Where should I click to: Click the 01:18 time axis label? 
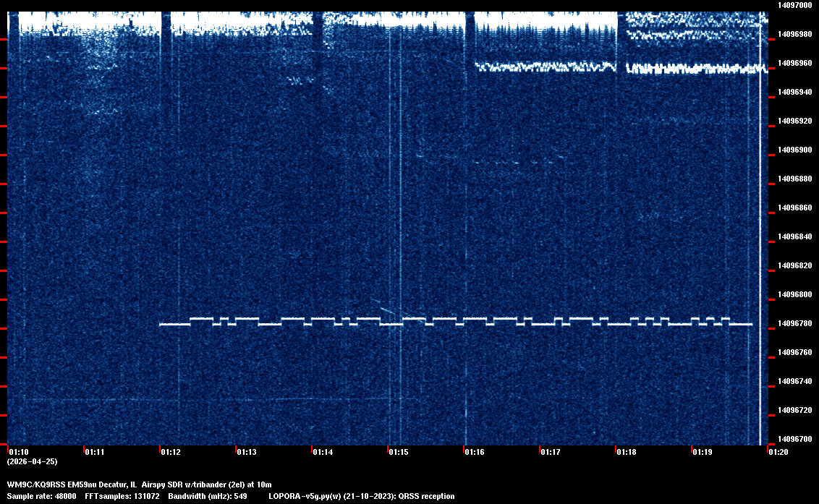pyautogui.click(x=627, y=452)
